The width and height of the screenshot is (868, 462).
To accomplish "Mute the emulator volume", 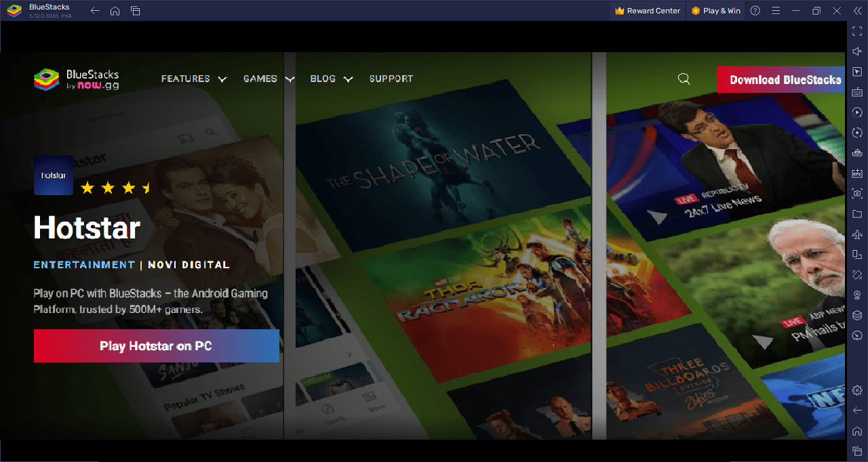I will (x=856, y=51).
